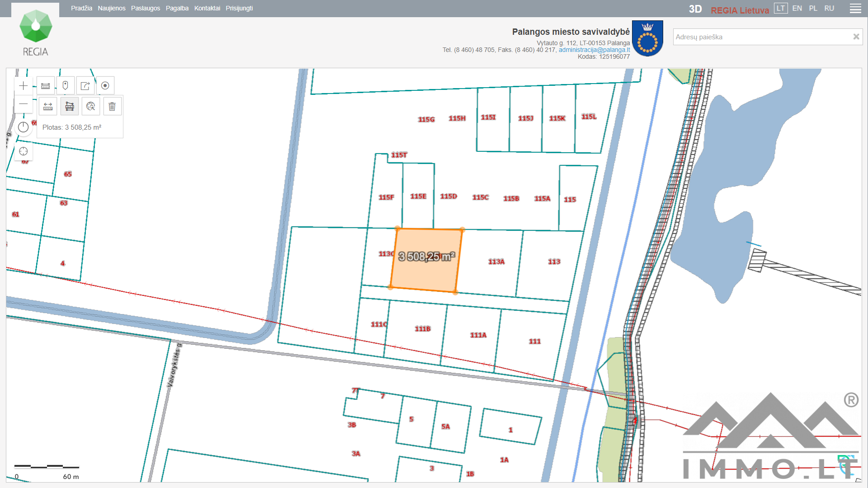Open the measurement tools ruler icon
Image resolution: width=868 pixels, height=488 pixels.
pos(46,86)
